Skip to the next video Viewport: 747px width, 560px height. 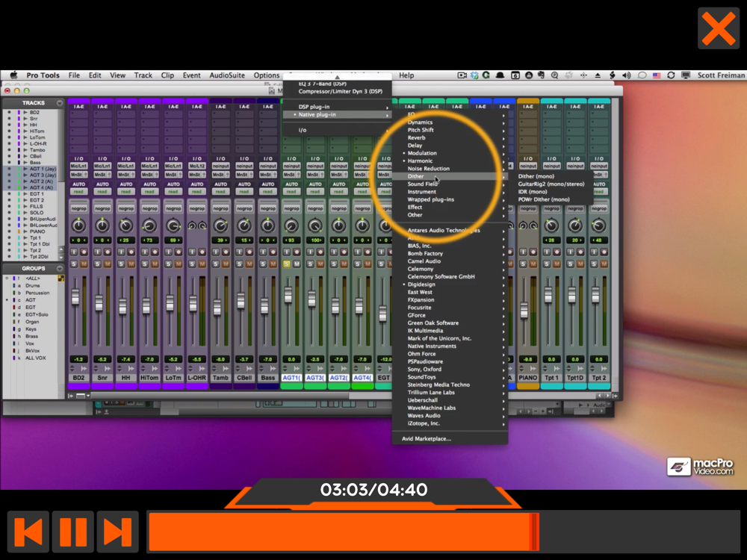pyautogui.click(x=117, y=532)
